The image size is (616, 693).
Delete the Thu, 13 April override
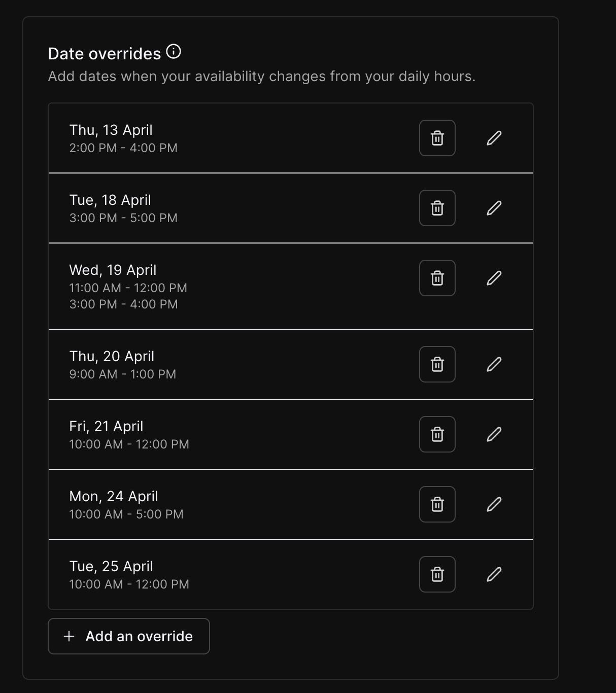coord(437,137)
